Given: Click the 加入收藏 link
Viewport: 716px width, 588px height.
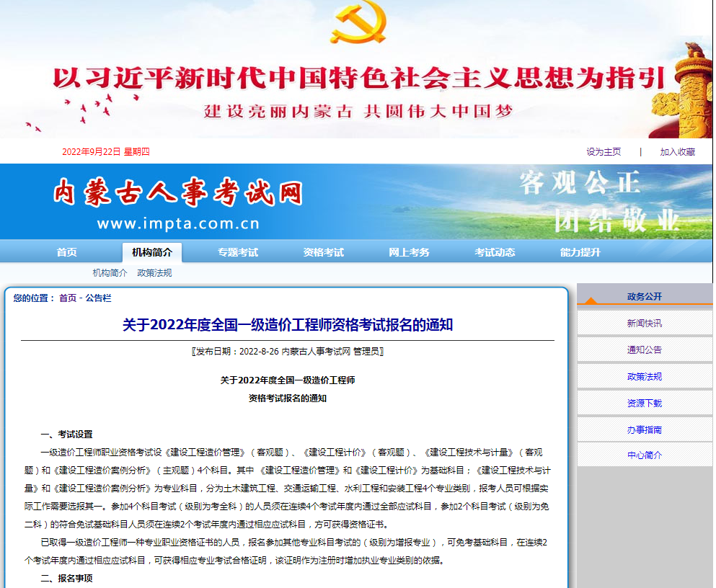Looking at the screenshot, I should [x=677, y=152].
